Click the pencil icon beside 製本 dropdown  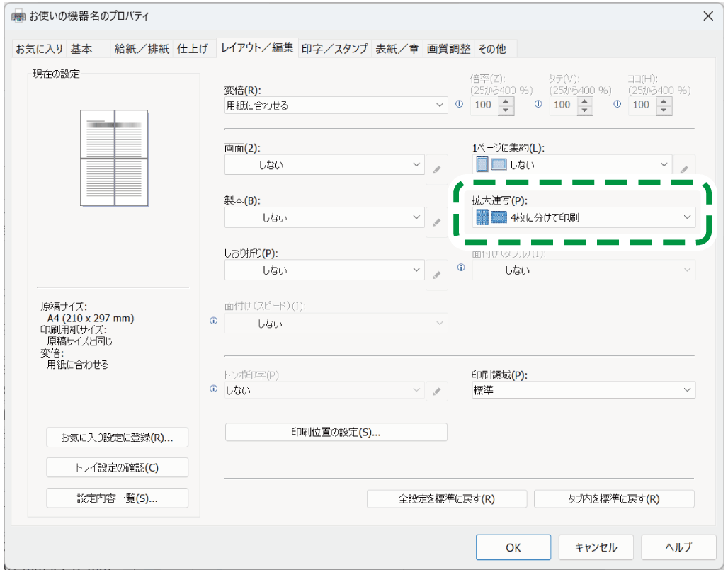pyautogui.click(x=437, y=222)
